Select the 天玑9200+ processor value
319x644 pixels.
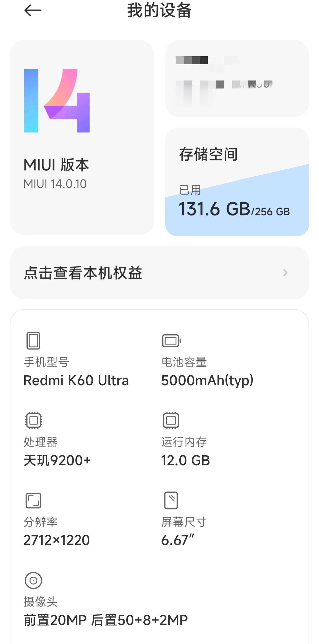[x=57, y=460]
